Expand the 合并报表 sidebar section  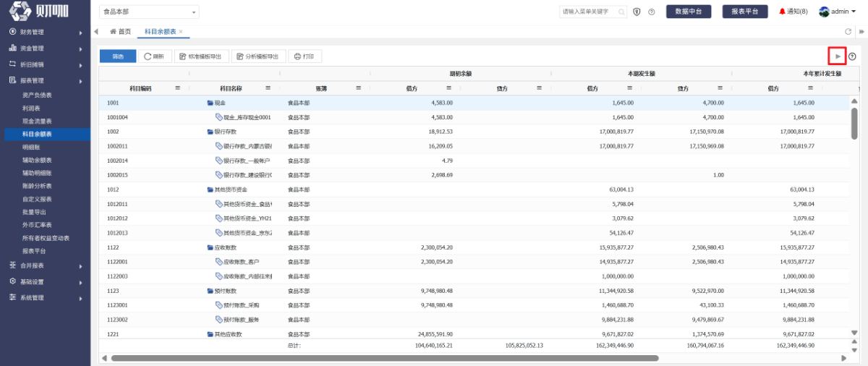pos(45,265)
